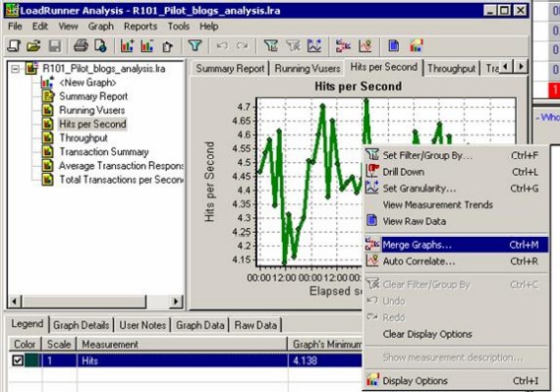Switch to the Throughput tab
The image size is (560, 392).
451,68
